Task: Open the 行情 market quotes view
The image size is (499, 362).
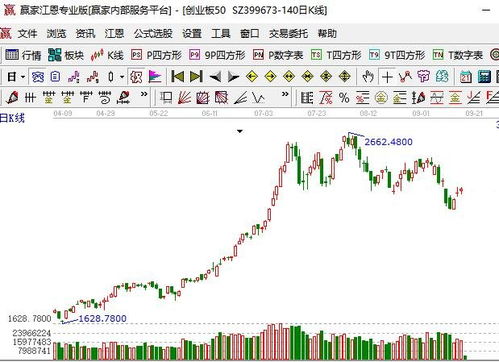Action: click(x=23, y=55)
